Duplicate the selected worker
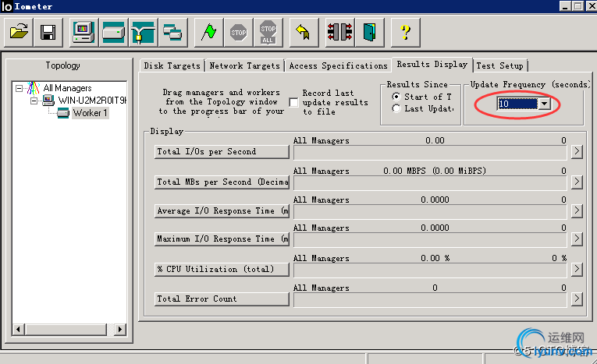Viewport: 597px width, 364px height. pyautogui.click(x=172, y=32)
